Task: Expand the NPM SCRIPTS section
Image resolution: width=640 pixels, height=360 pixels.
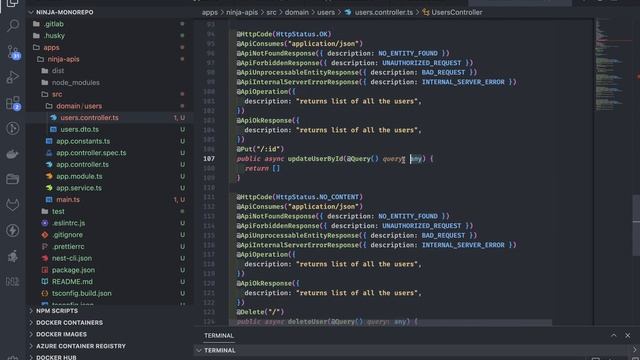Action: point(57,311)
